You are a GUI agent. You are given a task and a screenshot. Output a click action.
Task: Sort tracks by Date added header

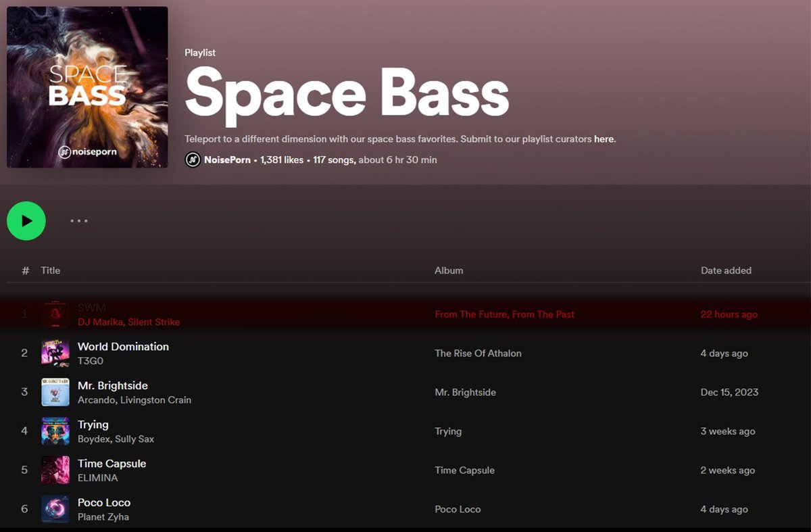point(726,270)
